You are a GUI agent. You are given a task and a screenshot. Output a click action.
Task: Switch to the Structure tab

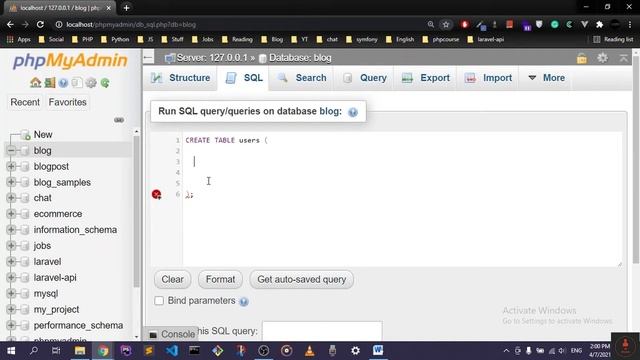click(x=180, y=78)
